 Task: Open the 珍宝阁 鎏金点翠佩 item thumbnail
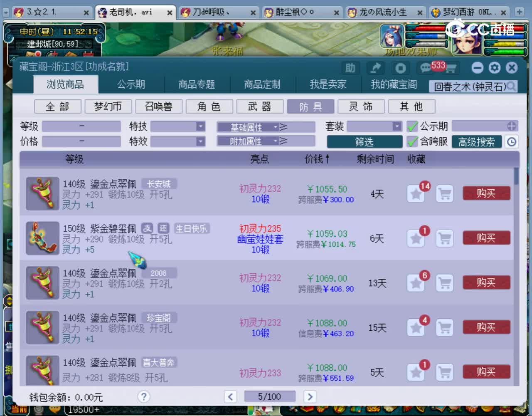coord(42,328)
